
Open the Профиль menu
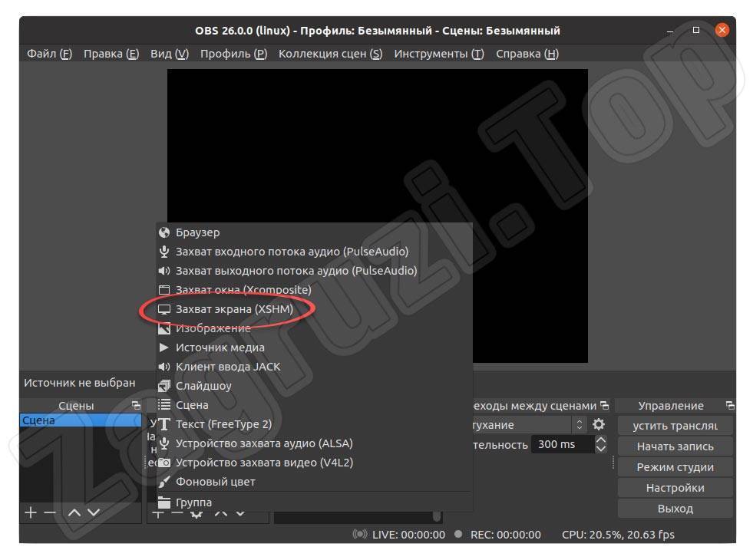[x=234, y=54]
